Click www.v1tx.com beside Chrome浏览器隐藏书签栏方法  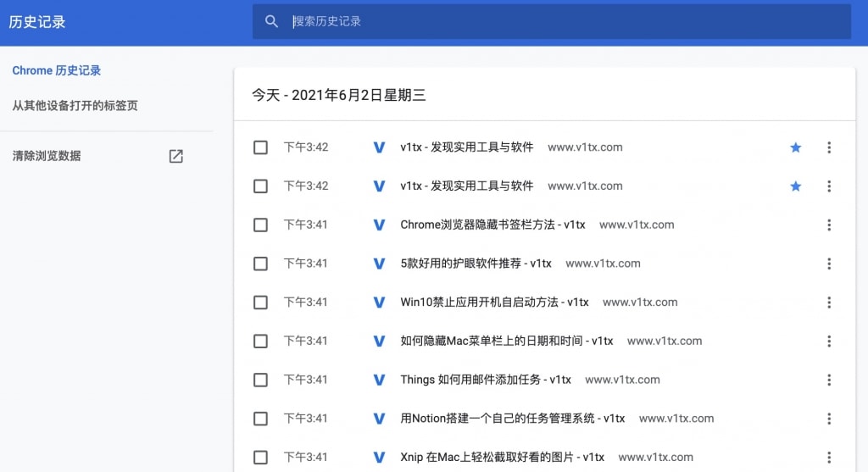(637, 225)
